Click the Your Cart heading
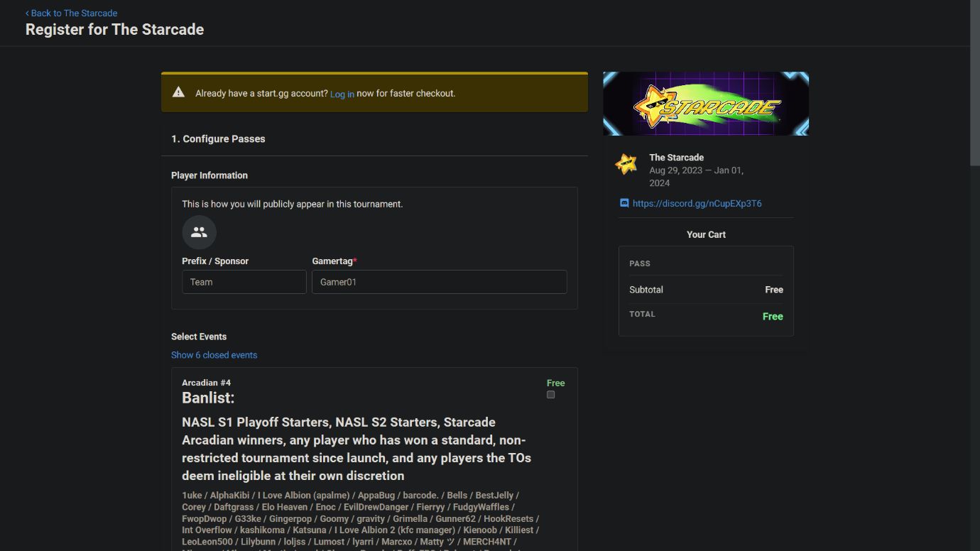The height and width of the screenshot is (551, 980). pos(706,234)
